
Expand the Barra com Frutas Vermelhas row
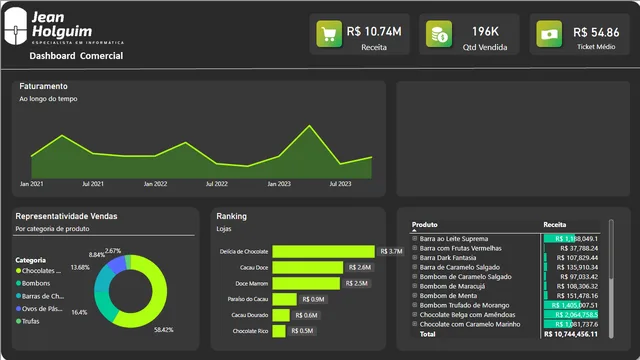click(x=415, y=248)
